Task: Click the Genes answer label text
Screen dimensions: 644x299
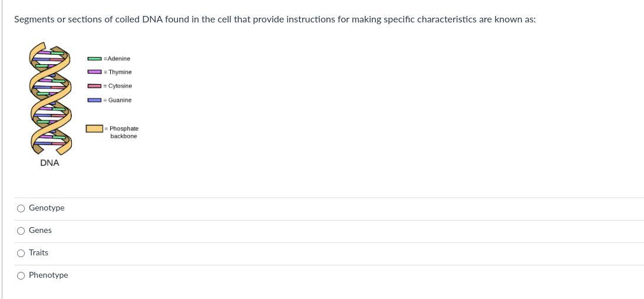Action: (x=40, y=231)
